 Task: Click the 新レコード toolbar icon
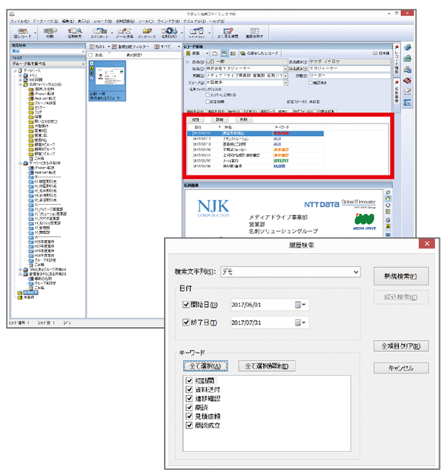pyautogui.click(x=23, y=33)
